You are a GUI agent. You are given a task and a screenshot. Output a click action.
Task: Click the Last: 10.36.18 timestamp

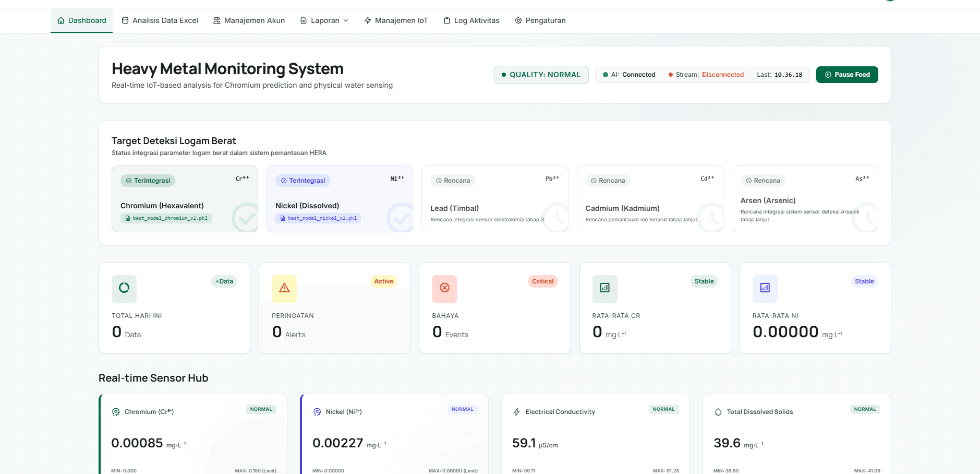[x=780, y=75]
